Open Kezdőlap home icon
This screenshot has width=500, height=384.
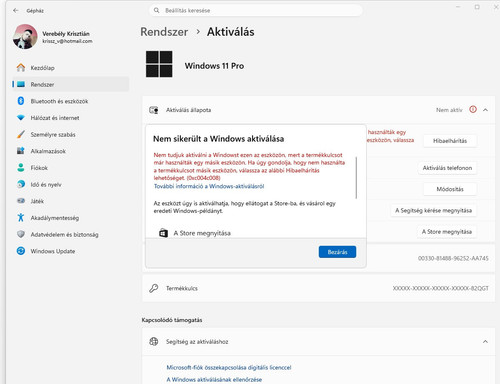[21, 68]
